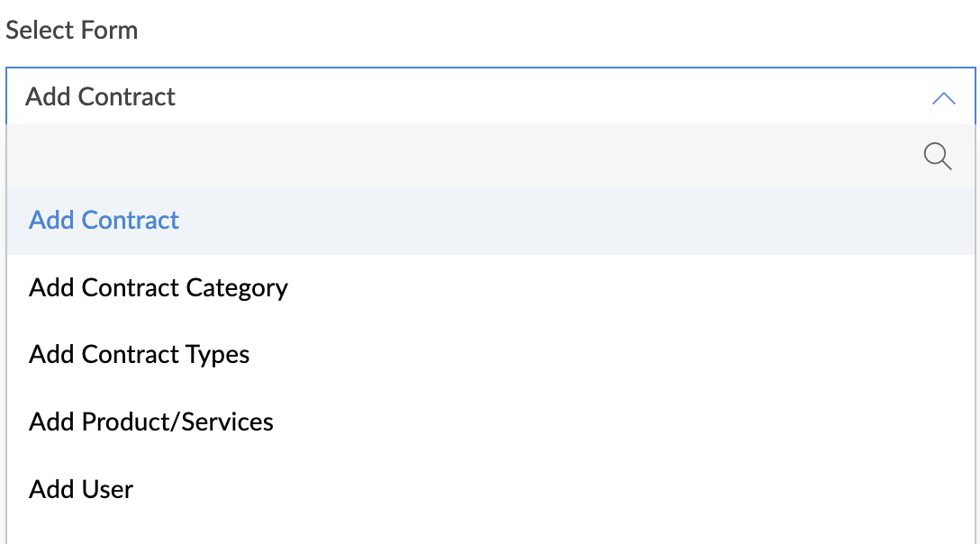Open search by clicking the lens icon

(x=938, y=157)
